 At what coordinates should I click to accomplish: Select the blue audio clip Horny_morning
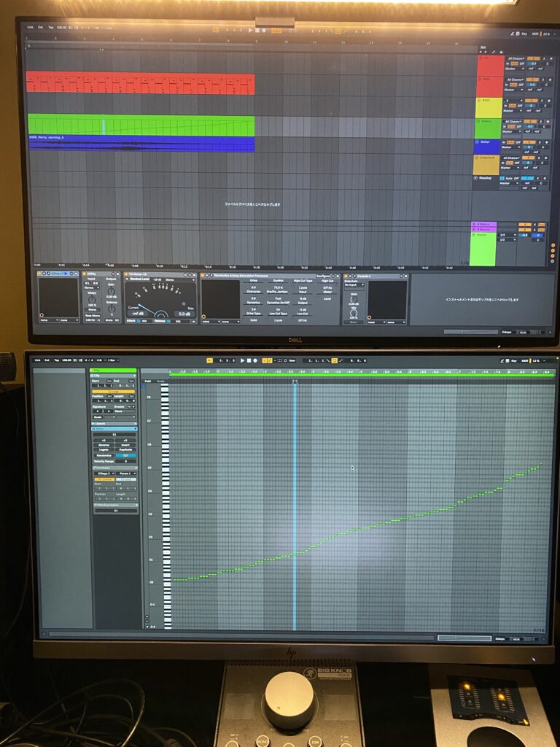pos(140,144)
